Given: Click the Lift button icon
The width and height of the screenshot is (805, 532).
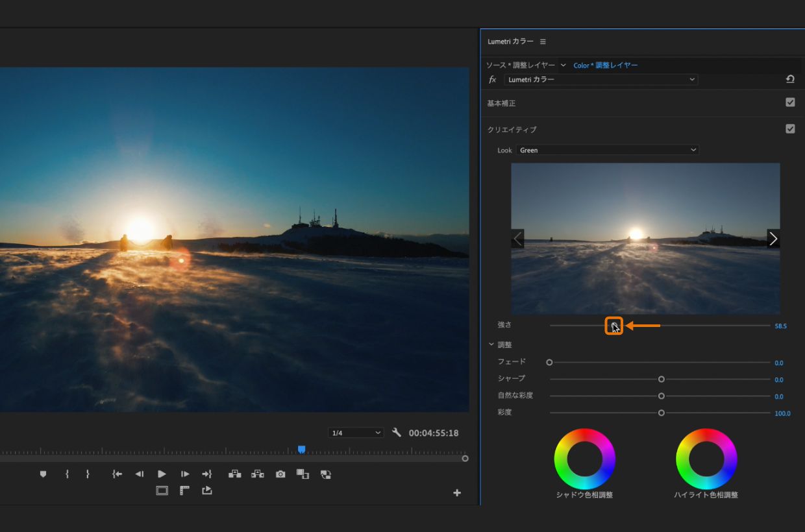Looking at the screenshot, I should [x=234, y=474].
